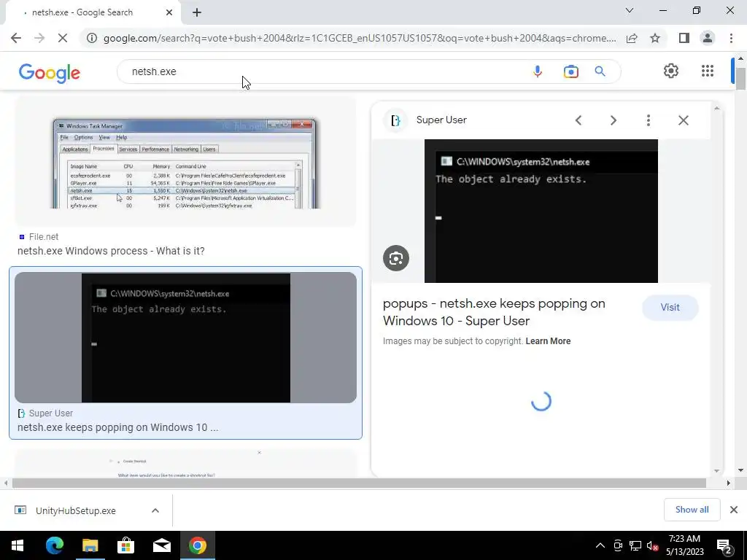
Task: Click the netsh.exe search input field
Action: click(x=324, y=71)
